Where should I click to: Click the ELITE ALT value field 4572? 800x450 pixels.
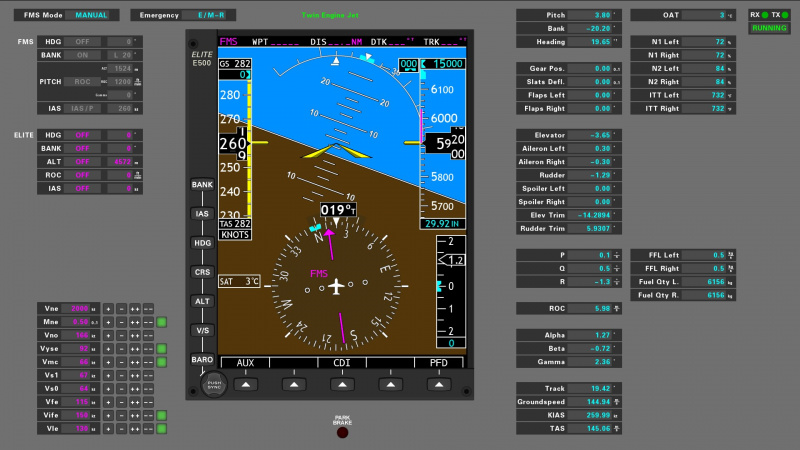118,161
